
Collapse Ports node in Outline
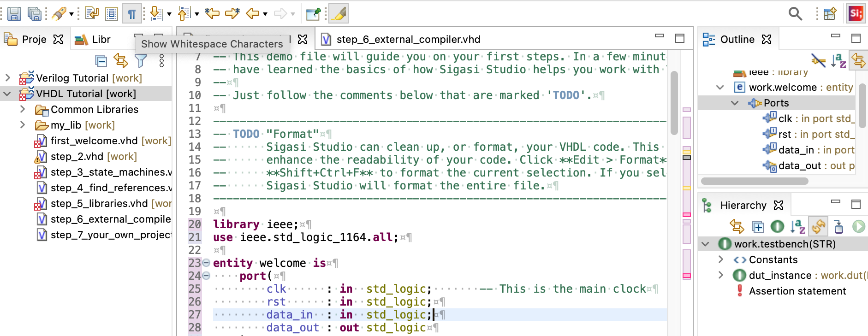(x=735, y=103)
